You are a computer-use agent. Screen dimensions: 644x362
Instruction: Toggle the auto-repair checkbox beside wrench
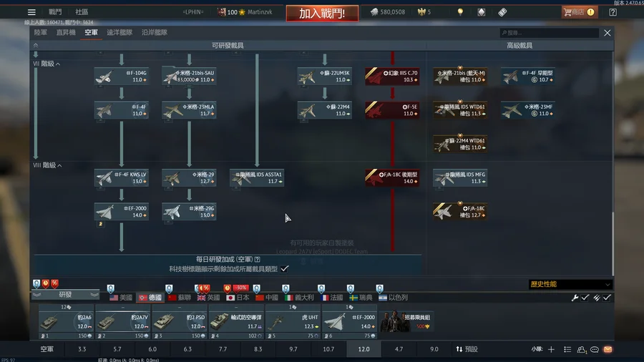click(x=585, y=298)
